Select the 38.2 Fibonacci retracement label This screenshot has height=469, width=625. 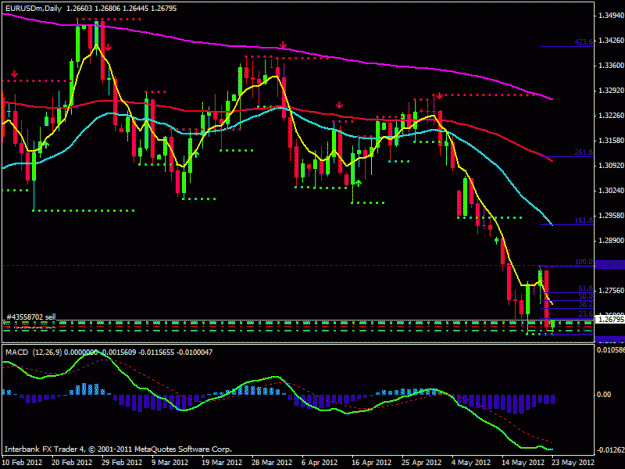585,304
